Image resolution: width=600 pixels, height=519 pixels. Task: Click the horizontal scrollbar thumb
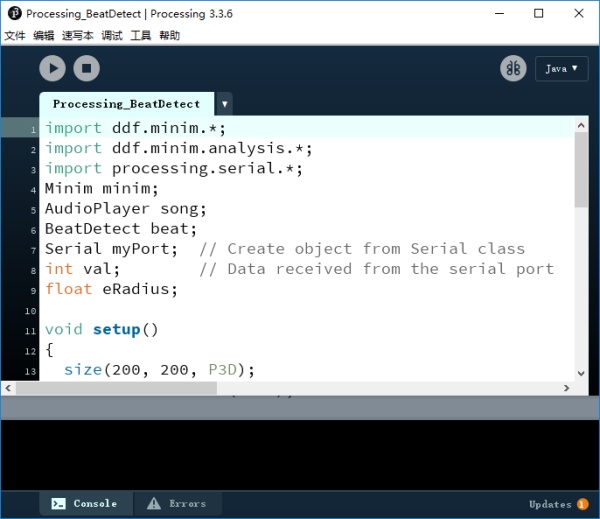[116, 388]
